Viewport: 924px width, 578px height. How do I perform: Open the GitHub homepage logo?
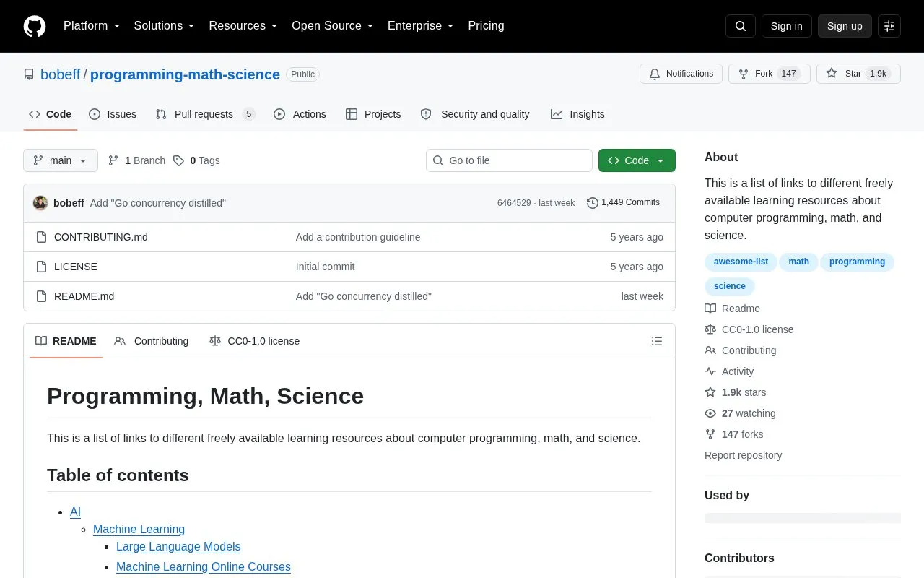click(x=35, y=26)
